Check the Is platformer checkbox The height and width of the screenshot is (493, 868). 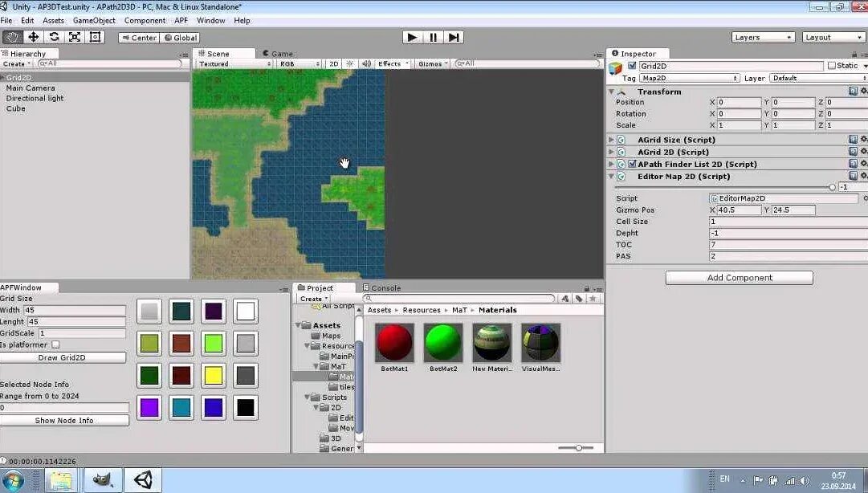click(55, 344)
